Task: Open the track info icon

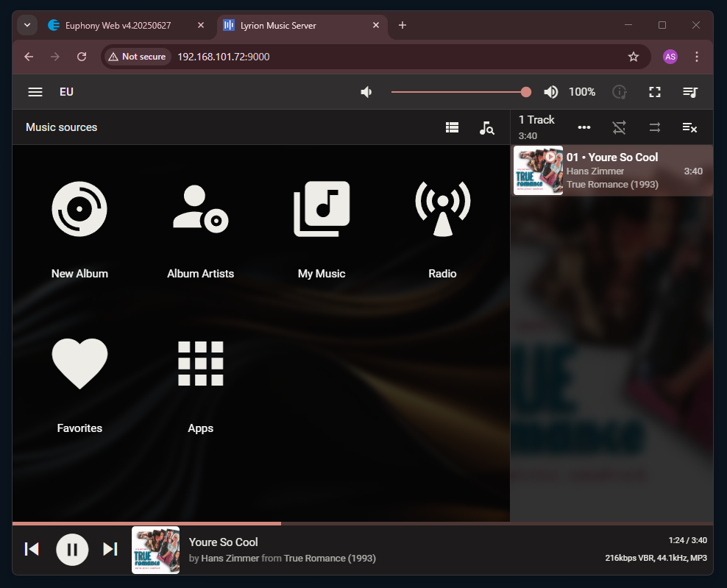Action: [x=620, y=92]
